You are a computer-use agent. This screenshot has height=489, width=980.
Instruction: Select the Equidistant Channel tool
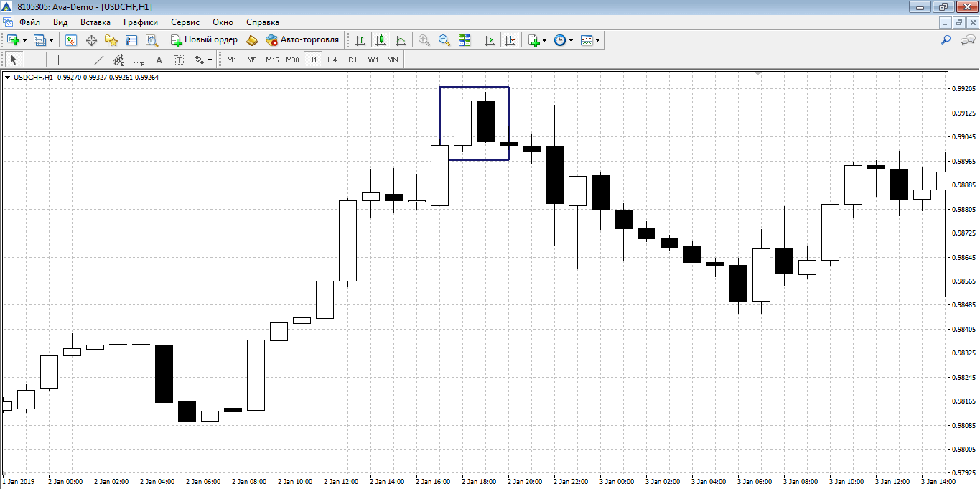119,60
